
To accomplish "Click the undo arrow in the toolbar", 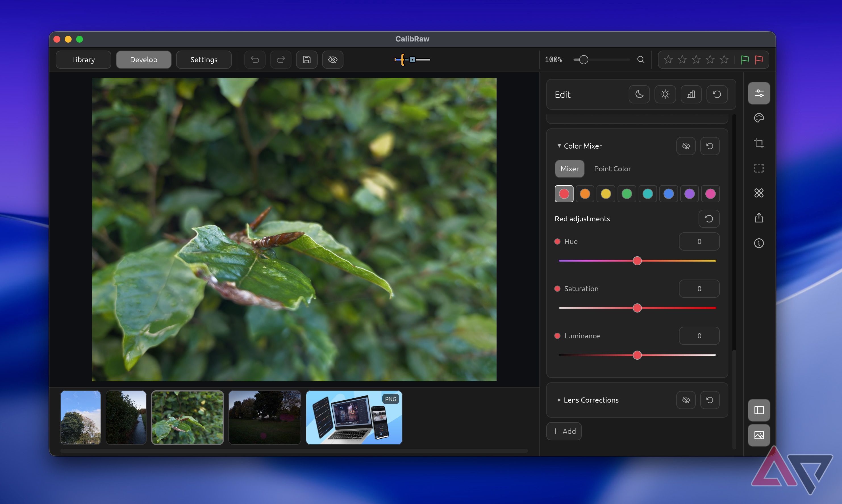I will (255, 60).
